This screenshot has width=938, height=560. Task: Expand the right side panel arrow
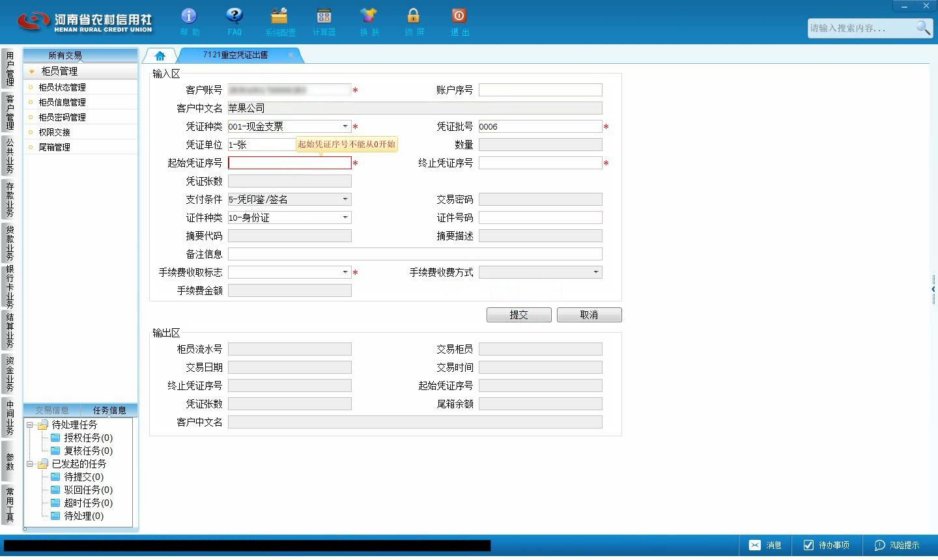(x=933, y=289)
